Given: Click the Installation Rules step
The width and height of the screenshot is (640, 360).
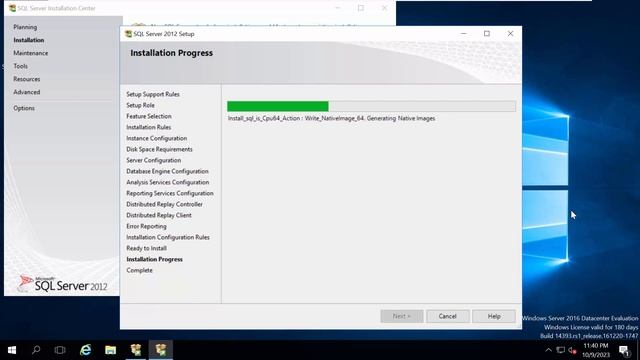Looking at the screenshot, I should click(x=149, y=127).
